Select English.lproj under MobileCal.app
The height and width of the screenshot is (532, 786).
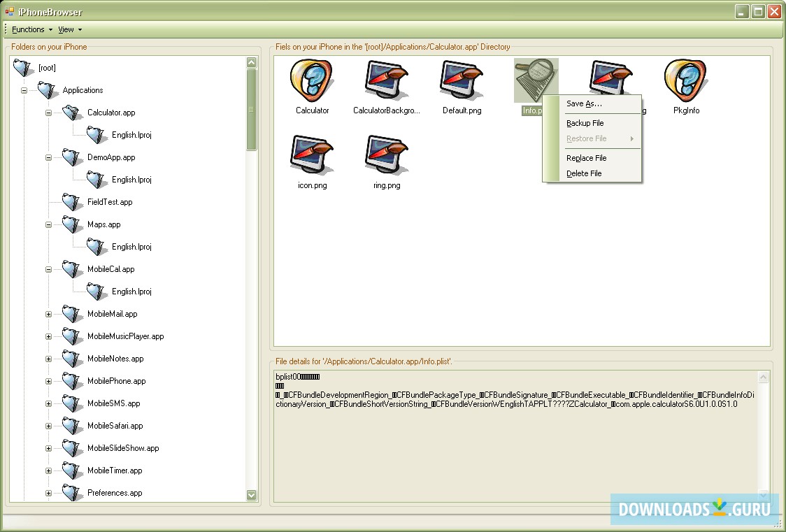(x=131, y=292)
